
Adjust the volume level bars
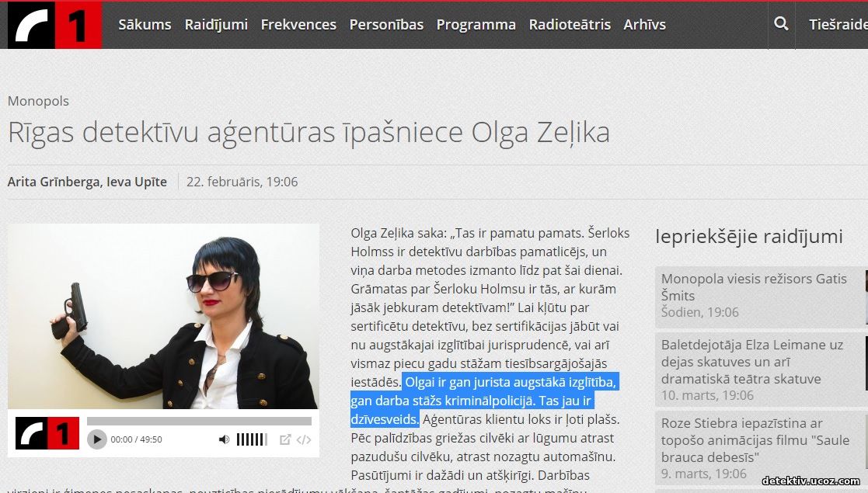[x=252, y=439]
